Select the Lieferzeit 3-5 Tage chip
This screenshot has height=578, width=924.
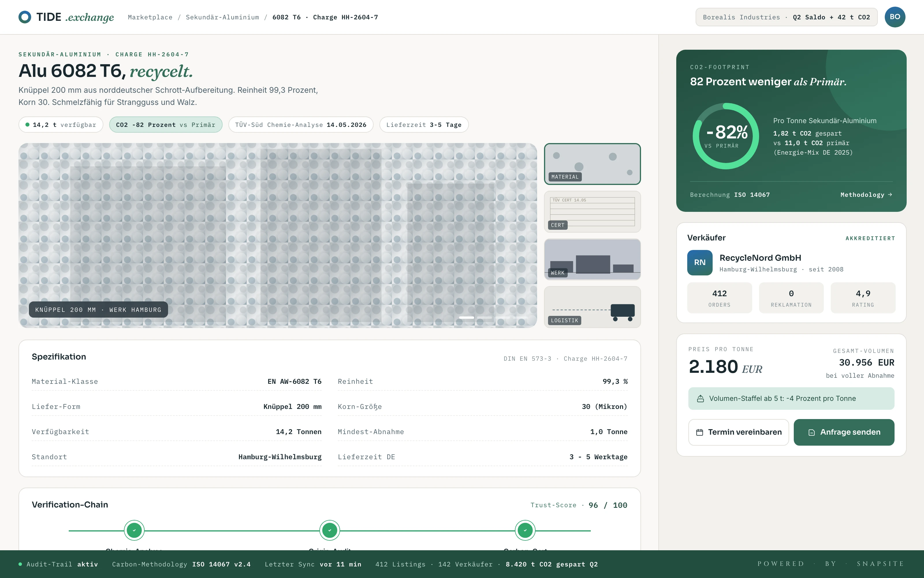[424, 125]
